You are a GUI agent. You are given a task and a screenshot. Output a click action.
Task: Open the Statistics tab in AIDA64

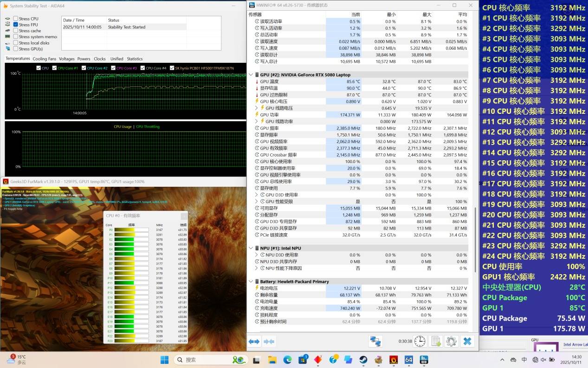(x=135, y=59)
